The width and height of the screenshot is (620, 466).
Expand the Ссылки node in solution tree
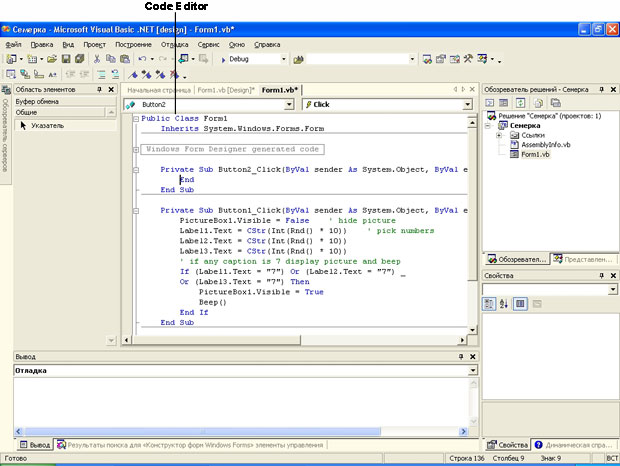pos(499,135)
